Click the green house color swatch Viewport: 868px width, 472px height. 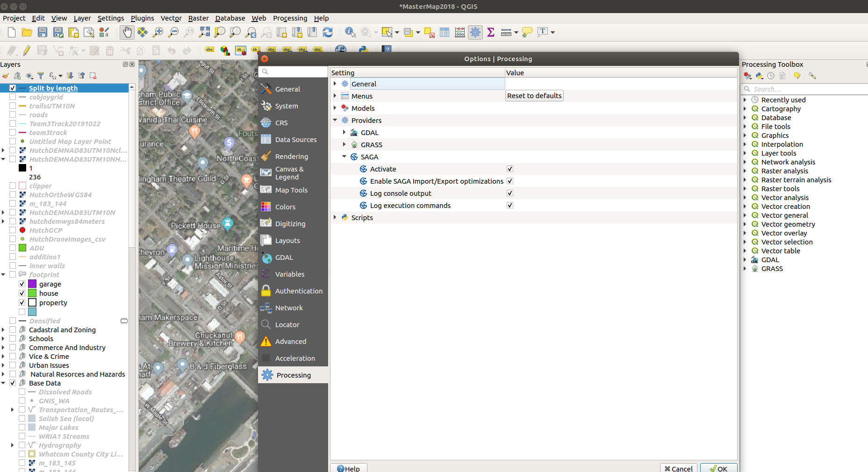[32, 293]
